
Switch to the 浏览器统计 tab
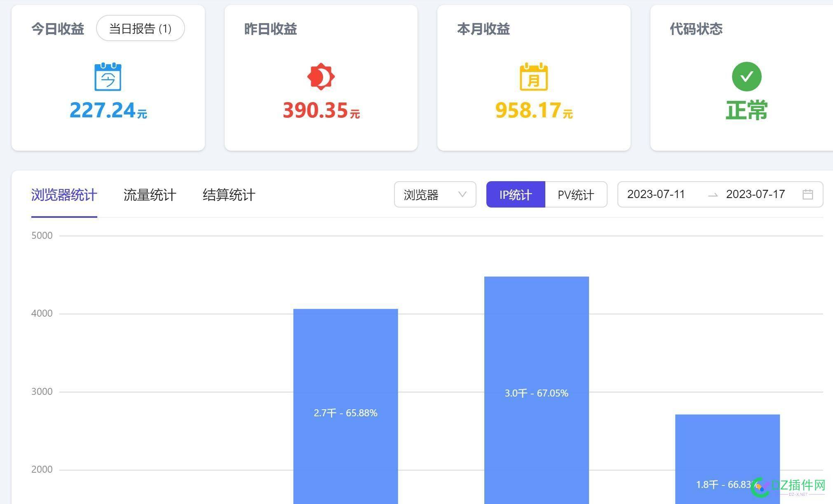click(x=64, y=195)
